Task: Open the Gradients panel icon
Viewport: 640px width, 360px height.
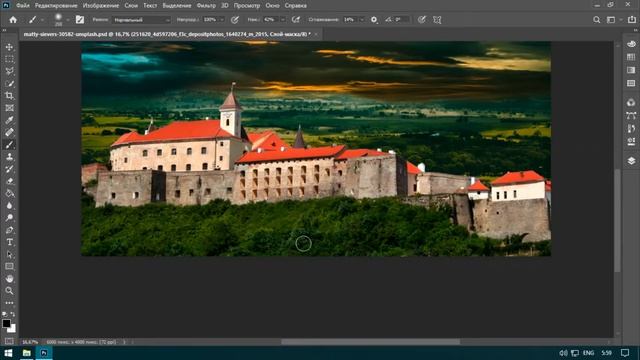Action: 631,70
